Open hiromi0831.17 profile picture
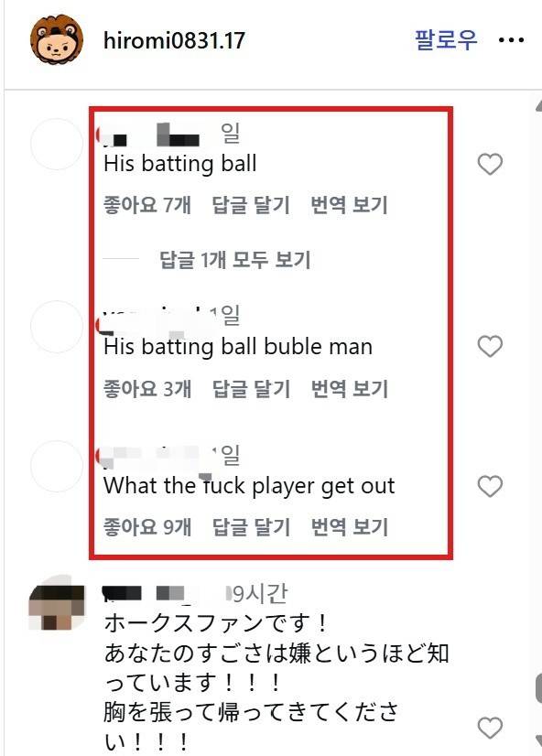This screenshot has height=756, width=542. tap(57, 39)
